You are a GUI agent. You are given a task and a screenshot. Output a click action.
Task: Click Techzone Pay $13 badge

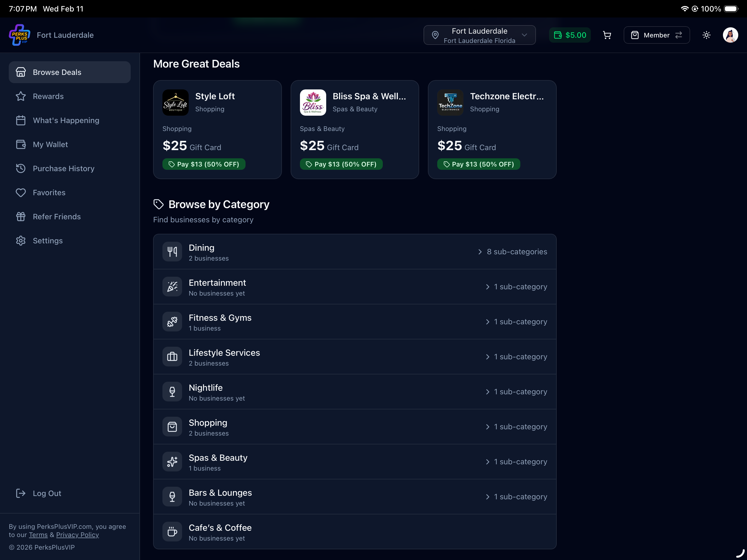coord(478,164)
